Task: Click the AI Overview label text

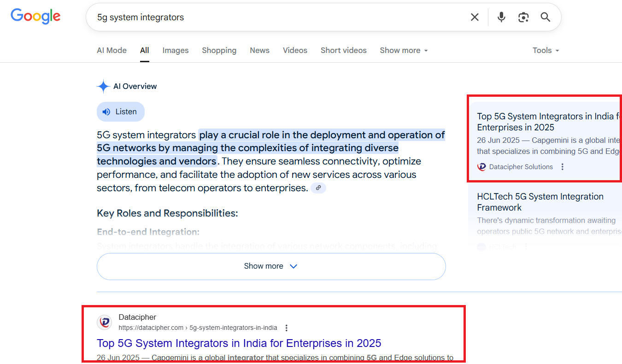Action: coord(135,86)
